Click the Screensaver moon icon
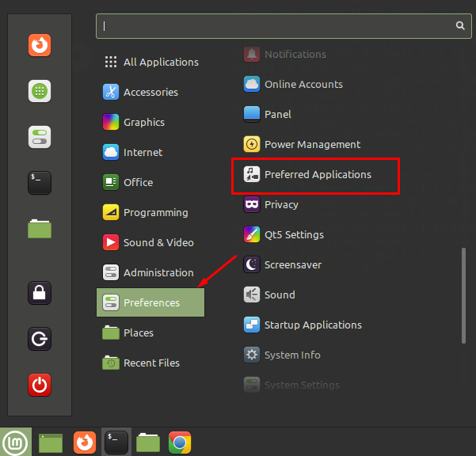 point(252,264)
